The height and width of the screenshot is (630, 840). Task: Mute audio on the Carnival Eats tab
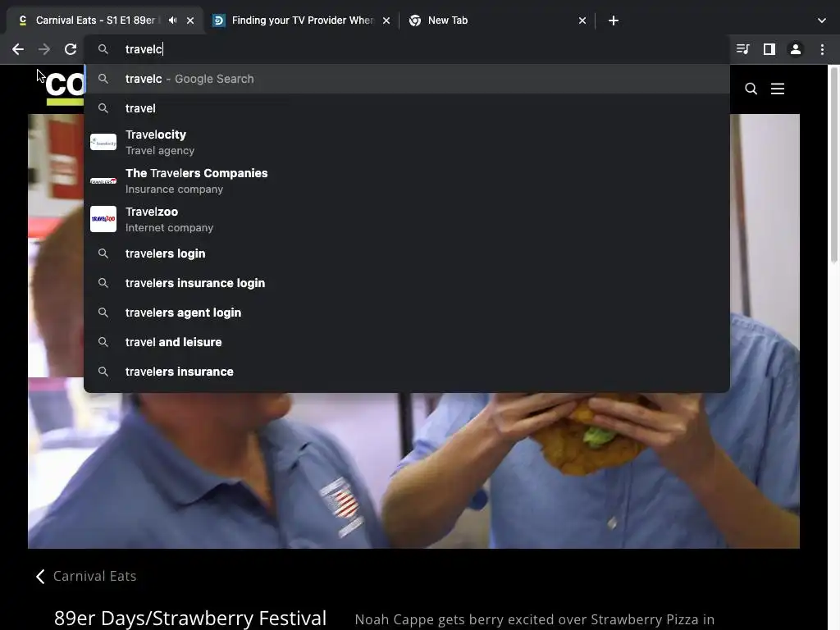pos(172,21)
